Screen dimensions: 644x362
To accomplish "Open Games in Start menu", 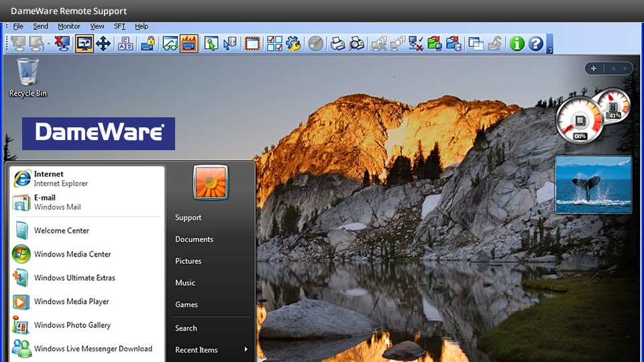I will pos(186,304).
